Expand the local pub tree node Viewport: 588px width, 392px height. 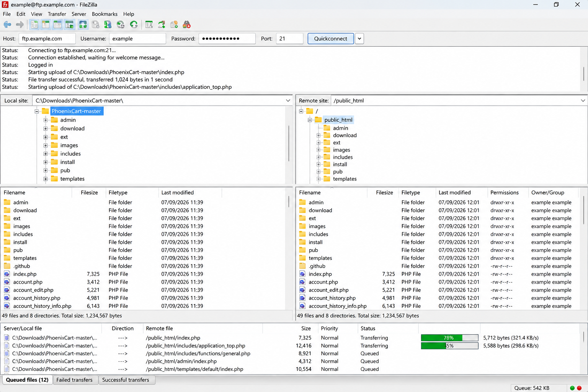pos(46,171)
